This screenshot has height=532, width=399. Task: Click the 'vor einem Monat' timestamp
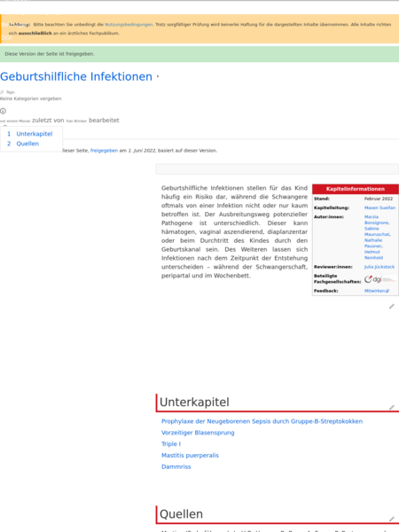(15, 121)
